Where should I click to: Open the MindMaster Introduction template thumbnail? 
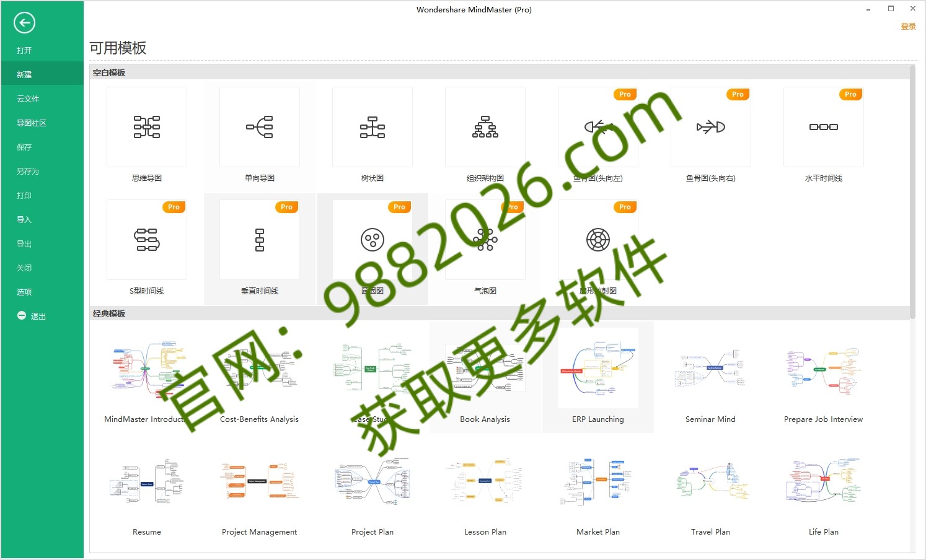147,368
